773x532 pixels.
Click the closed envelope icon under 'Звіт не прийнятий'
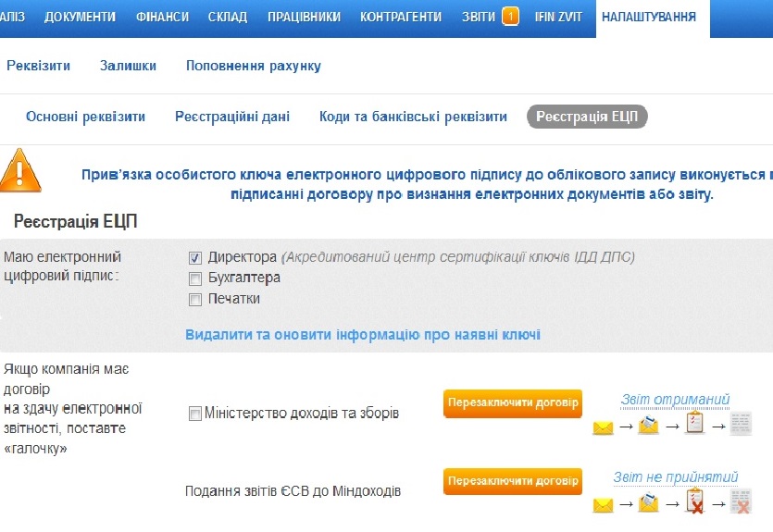604,506
